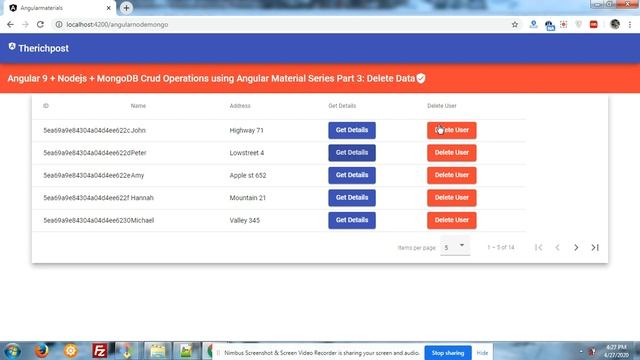The image size is (640, 360).
Task: Get Details for Peter
Action: (x=352, y=153)
